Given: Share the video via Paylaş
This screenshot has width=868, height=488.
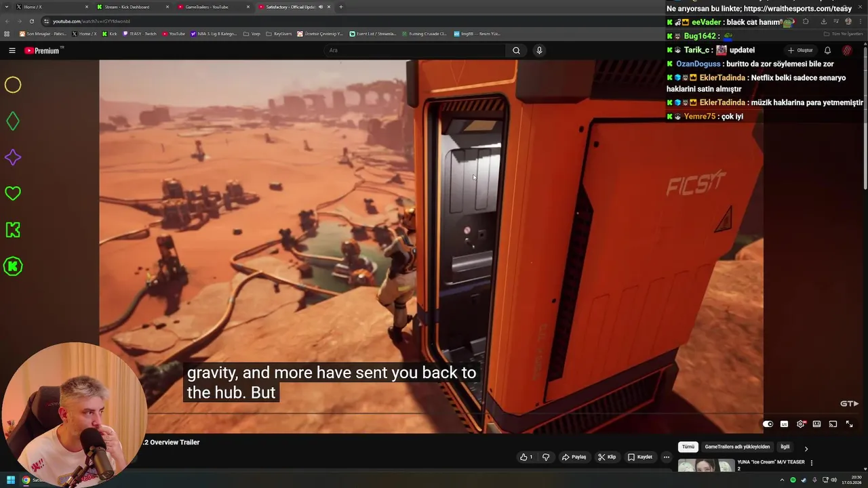Looking at the screenshot, I should point(574,457).
